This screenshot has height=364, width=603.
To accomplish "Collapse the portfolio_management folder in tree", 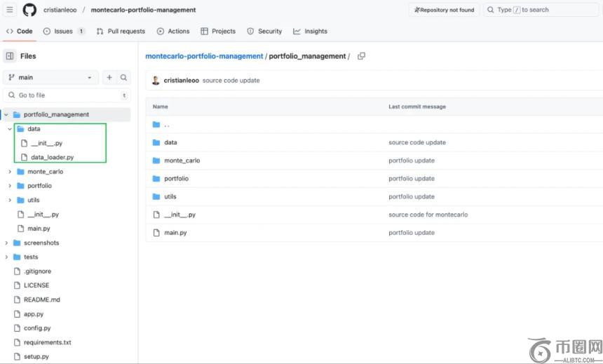I will 6,114.
